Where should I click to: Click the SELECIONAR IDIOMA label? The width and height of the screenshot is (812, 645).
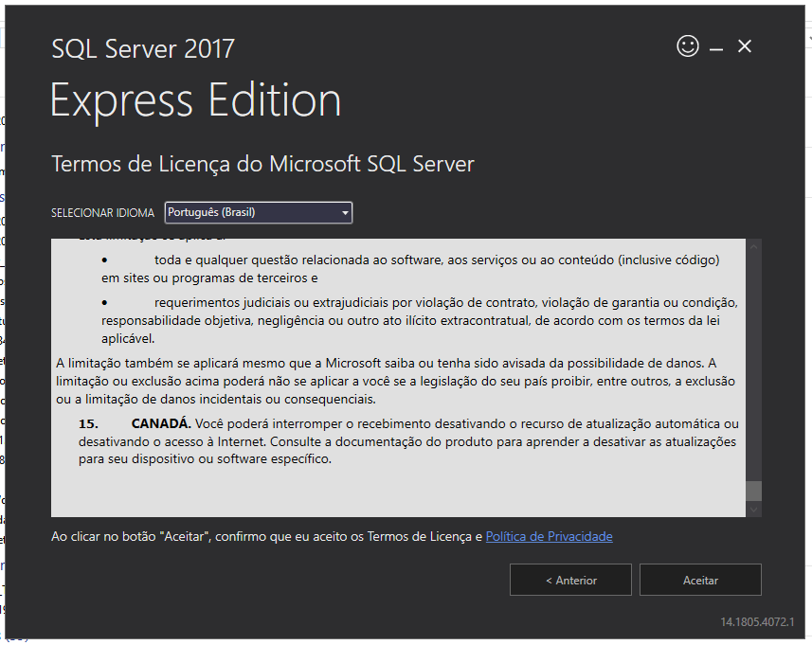pyautogui.click(x=101, y=213)
